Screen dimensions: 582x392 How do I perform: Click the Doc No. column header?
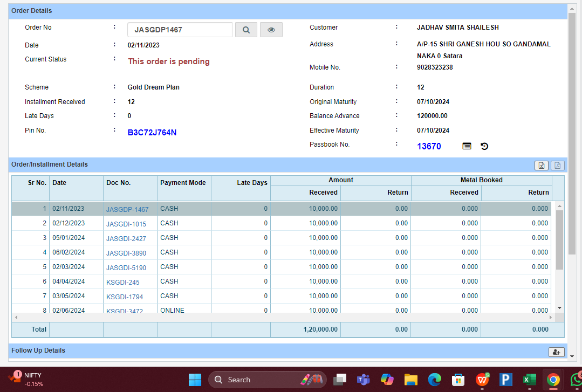[131, 188]
